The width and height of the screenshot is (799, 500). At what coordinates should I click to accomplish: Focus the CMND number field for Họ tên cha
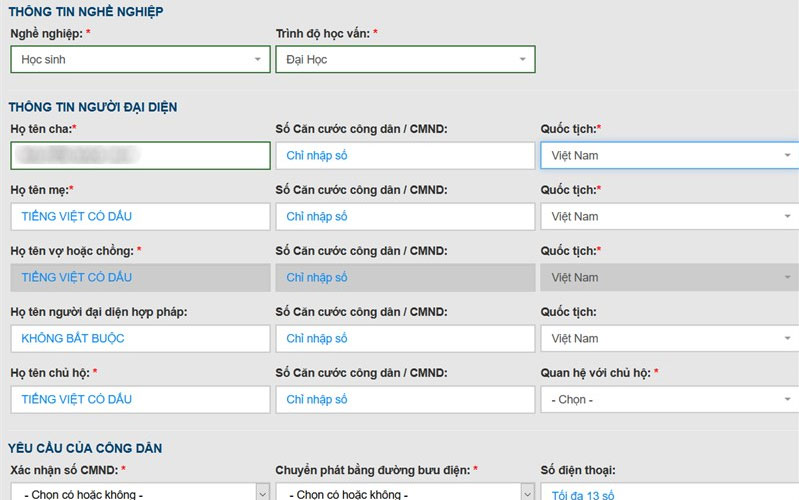pyautogui.click(x=405, y=155)
